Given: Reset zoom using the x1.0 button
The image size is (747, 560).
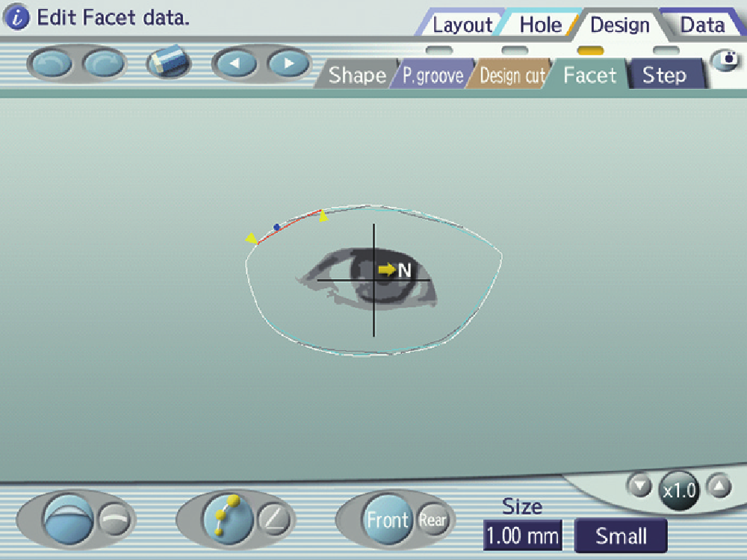Looking at the screenshot, I should coord(679,491).
